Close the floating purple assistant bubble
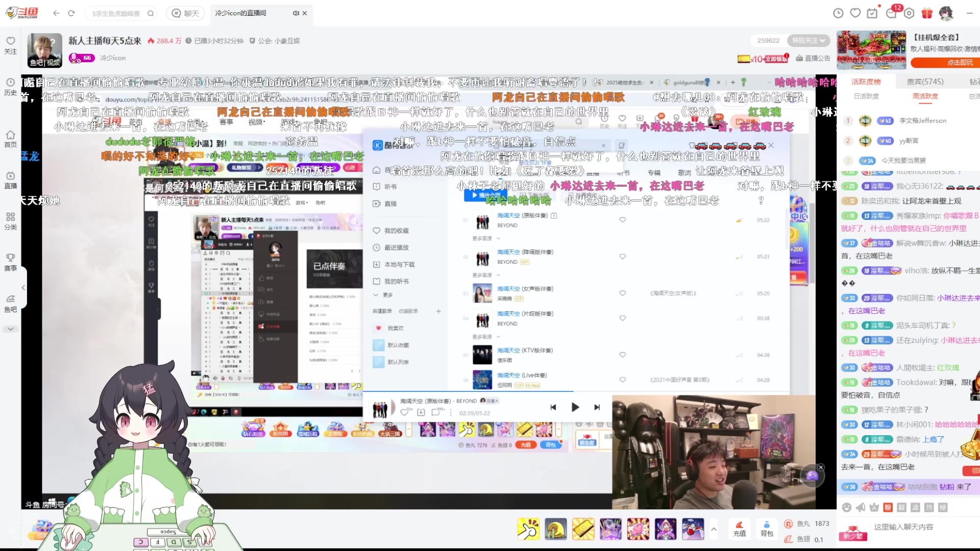This screenshot has width=980, height=551. [x=821, y=467]
